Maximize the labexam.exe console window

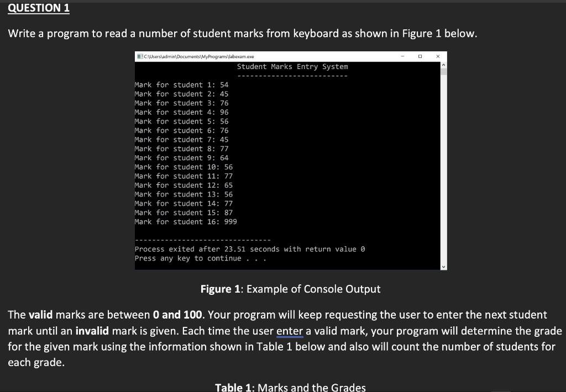pyautogui.click(x=420, y=56)
